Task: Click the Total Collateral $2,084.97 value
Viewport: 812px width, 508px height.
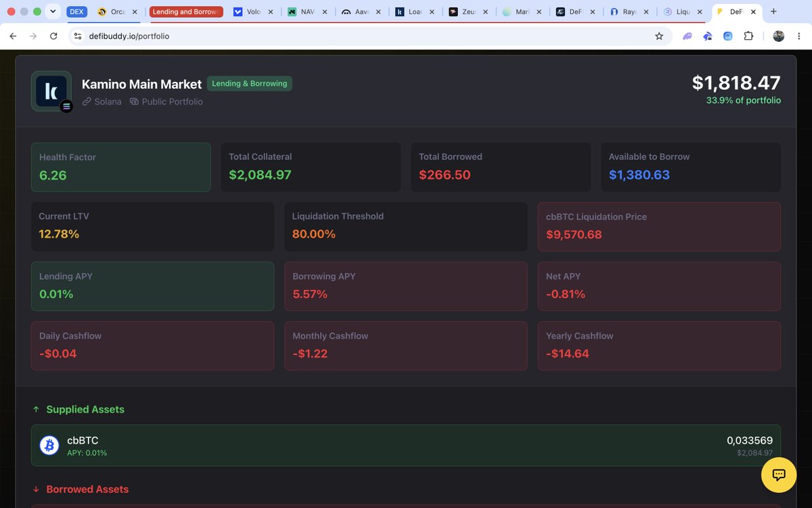Action: pyautogui.click(x=260, y=175)
